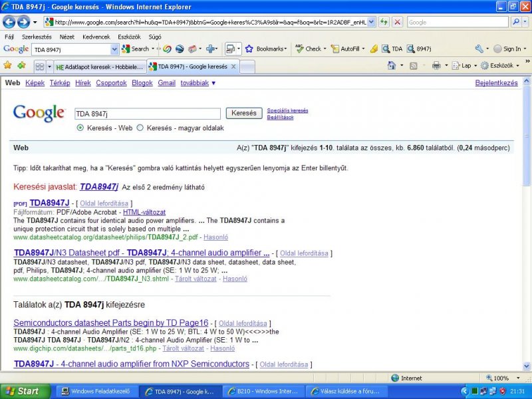
Task: Click the green Refresh page icon
Action: [x=384, y=23]
